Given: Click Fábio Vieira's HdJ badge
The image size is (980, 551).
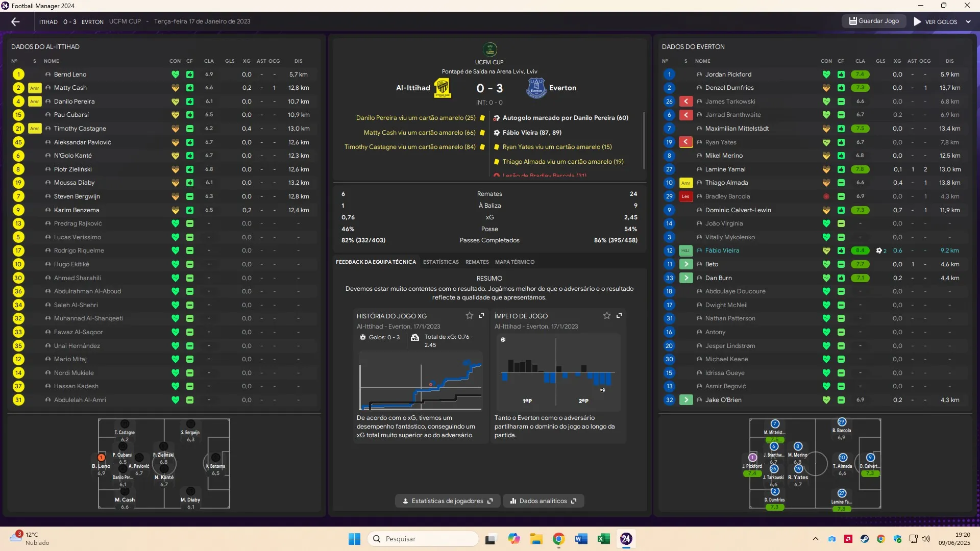Looking at the screenshot, I should 685,251.
